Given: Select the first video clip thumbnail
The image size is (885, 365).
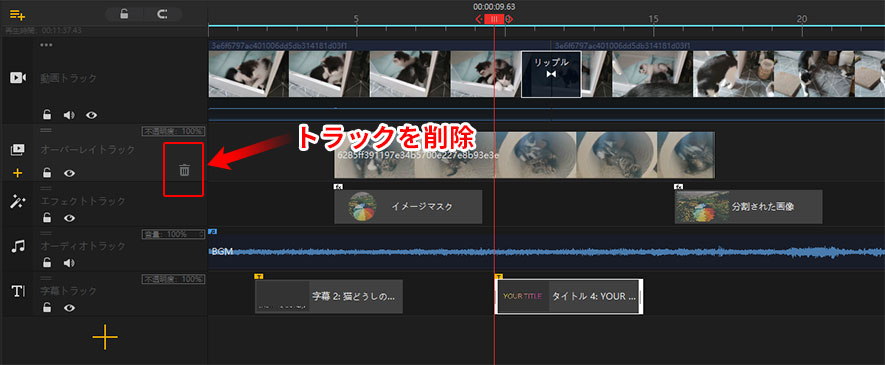Looking at the screenshot, I should 248,74.
